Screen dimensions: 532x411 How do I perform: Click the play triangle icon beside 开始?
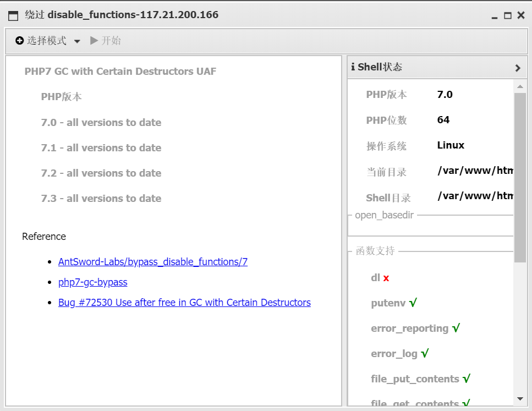tap(94, 41)
